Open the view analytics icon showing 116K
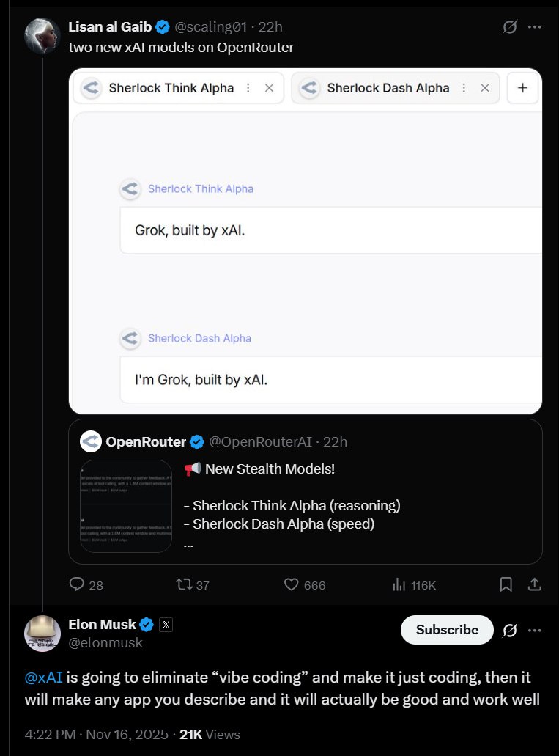559x756 pixels. (399, 584)
